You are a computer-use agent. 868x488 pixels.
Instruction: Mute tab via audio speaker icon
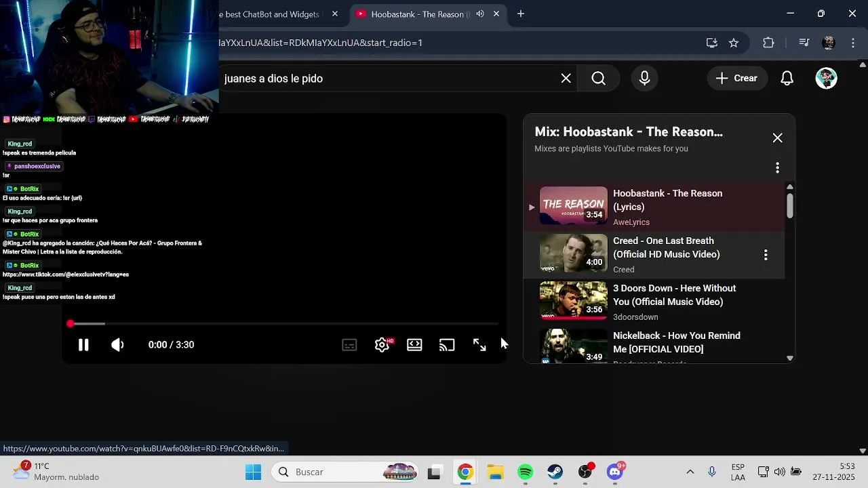coord(480,14)
